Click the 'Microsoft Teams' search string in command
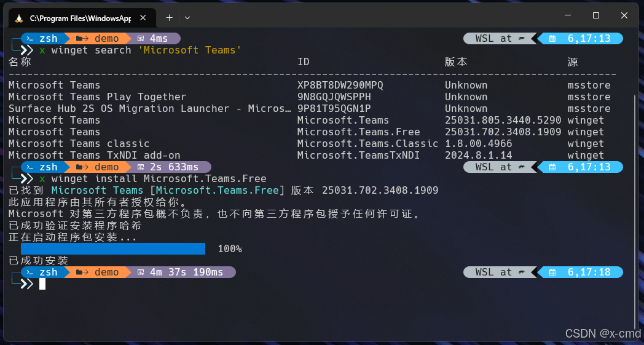The image size is (644, 345). (190, 50)
